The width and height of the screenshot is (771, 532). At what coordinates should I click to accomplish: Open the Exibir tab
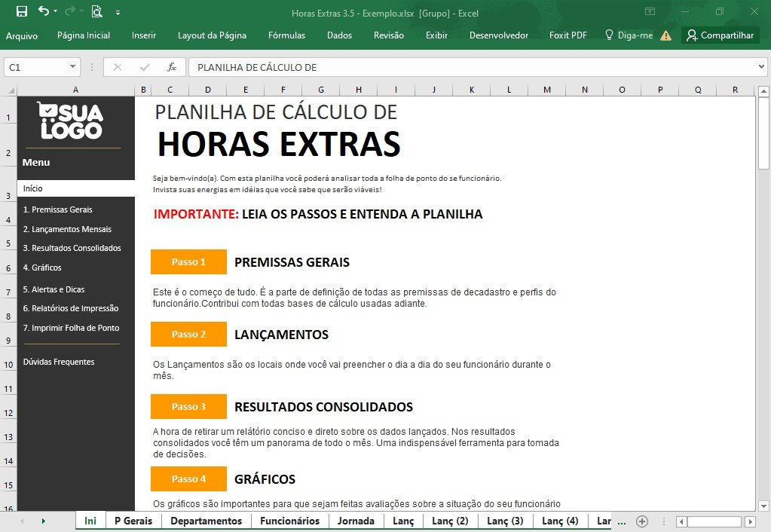click(436, 35)
